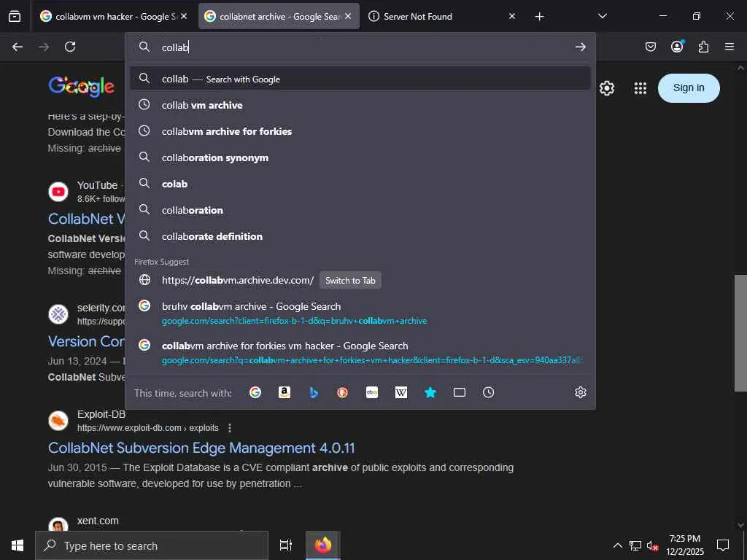Select 'collaboration' search suggestion
This screenshot has height=560, width=747.
360,209
